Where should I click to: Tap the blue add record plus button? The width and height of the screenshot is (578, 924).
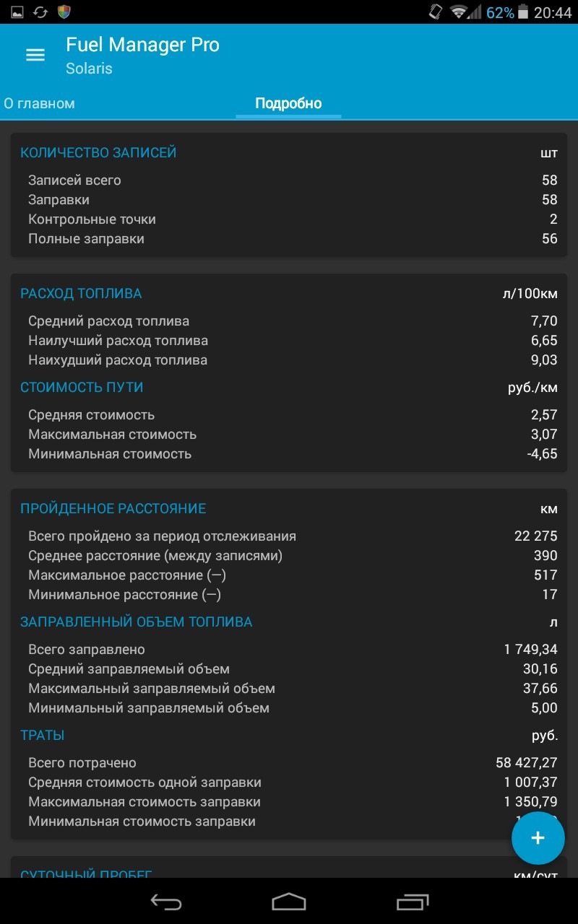click(x=538, y=837)
